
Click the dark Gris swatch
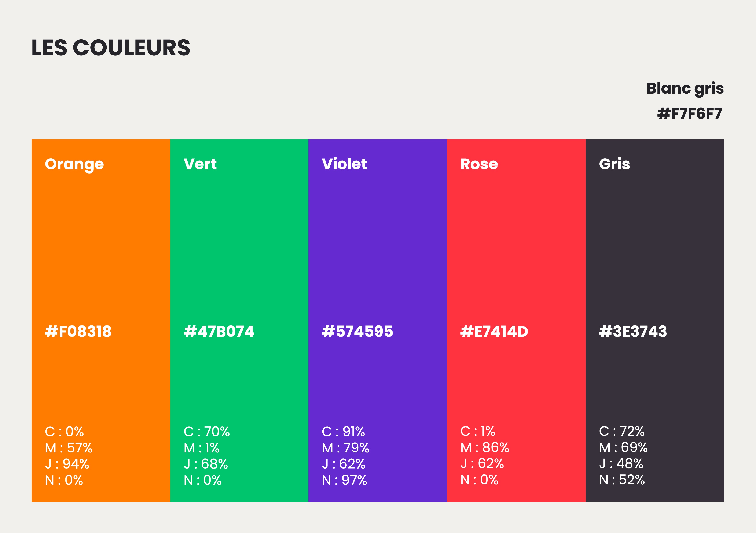click(655, 320)
